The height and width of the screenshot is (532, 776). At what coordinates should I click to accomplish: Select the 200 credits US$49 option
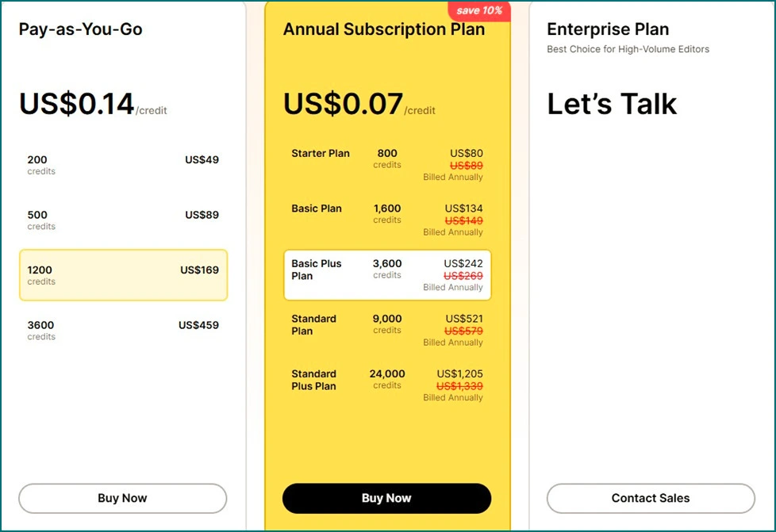[123, 165]
